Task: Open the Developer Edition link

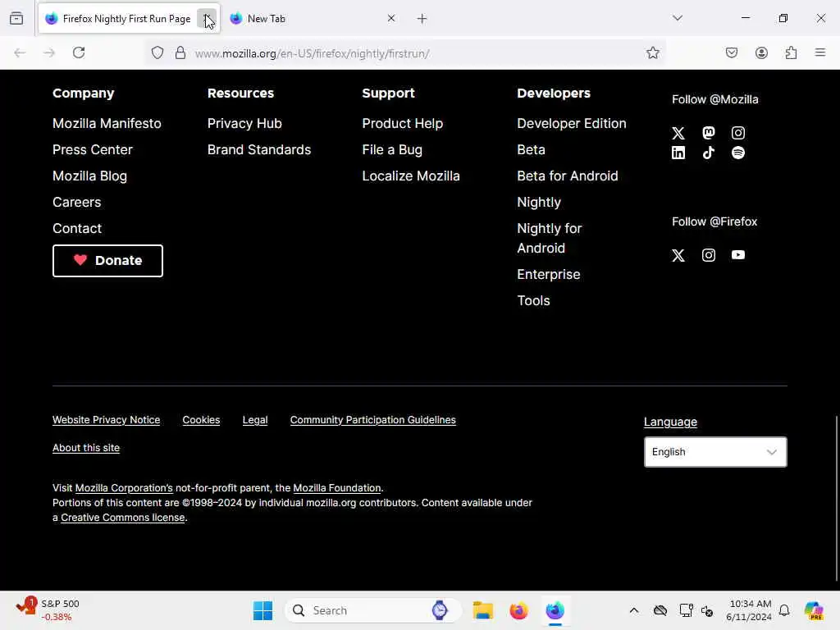Action: point(572,123)
